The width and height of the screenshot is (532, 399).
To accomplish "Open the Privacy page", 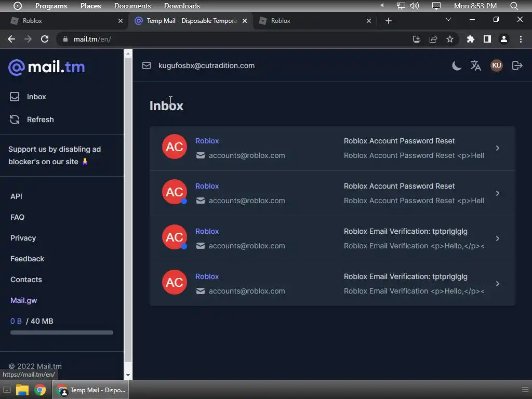I will click(23, 238).
